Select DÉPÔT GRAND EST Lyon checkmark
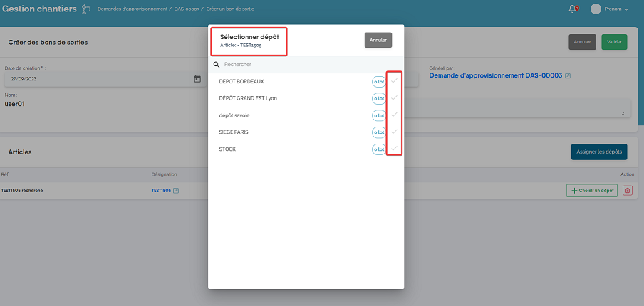Screen dimensions: 644x306 (x=394, y=98)
